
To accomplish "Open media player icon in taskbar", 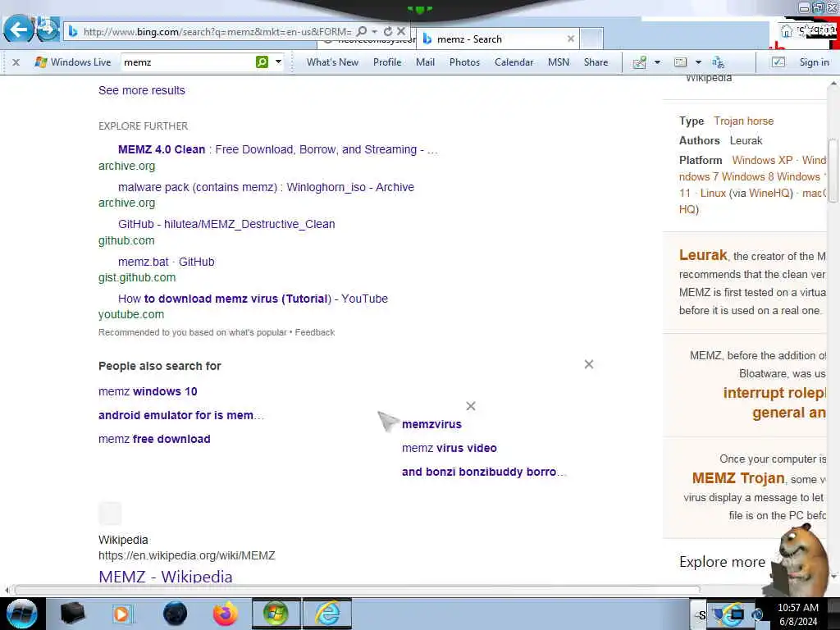I will pos(121,614).
